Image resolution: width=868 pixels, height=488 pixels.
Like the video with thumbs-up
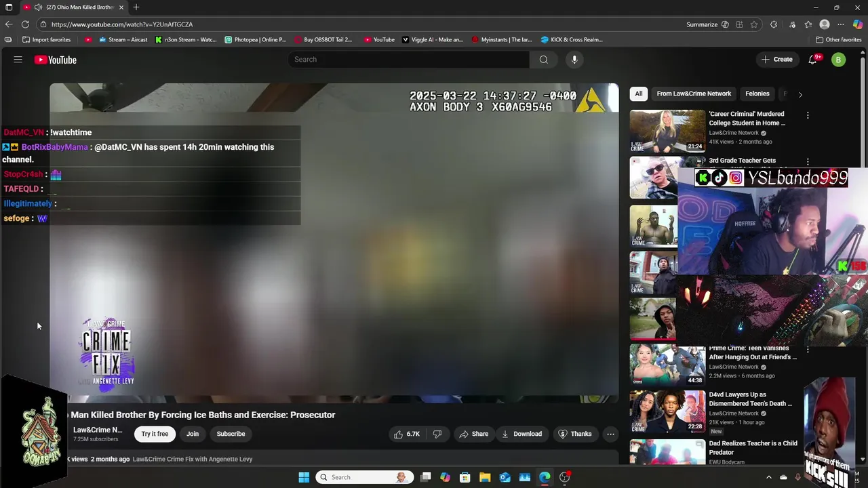click(x=406, y=434)
